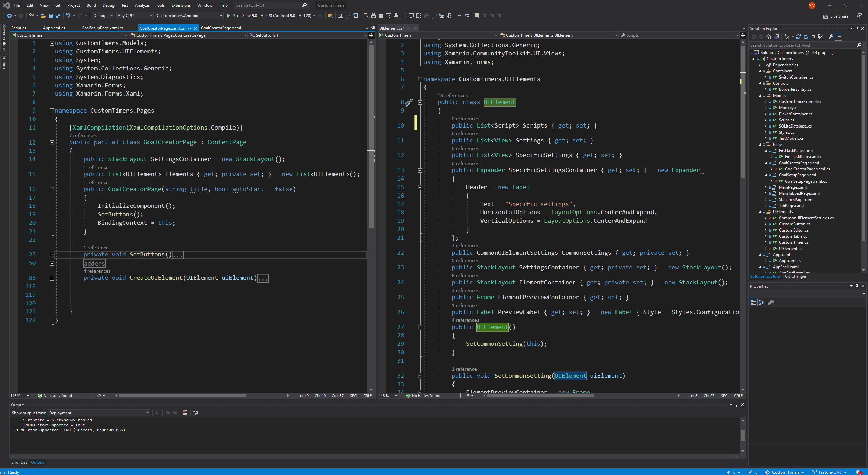Open the Build menu
Screen dimensions: 868x475
coord(91,5)
